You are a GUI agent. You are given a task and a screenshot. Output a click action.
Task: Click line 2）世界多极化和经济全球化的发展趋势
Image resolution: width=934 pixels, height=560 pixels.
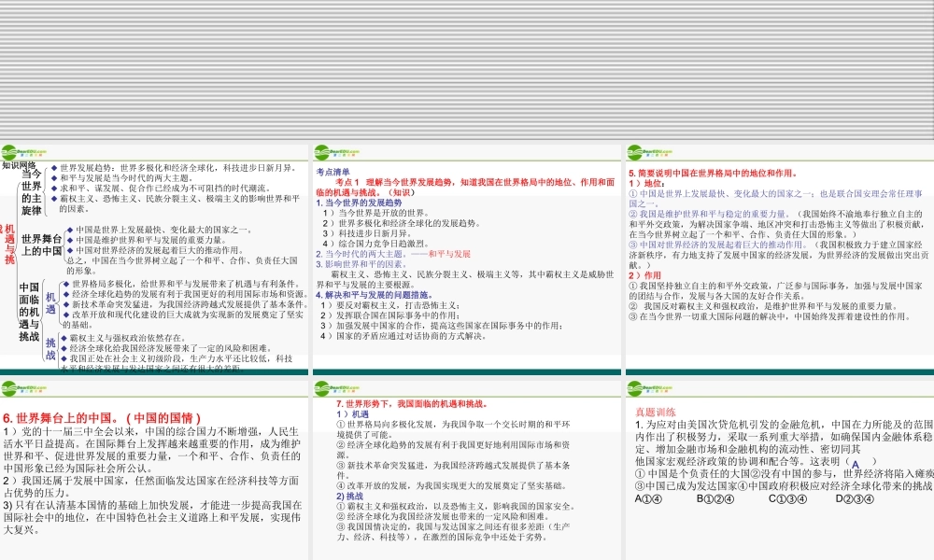coord(401,223)
